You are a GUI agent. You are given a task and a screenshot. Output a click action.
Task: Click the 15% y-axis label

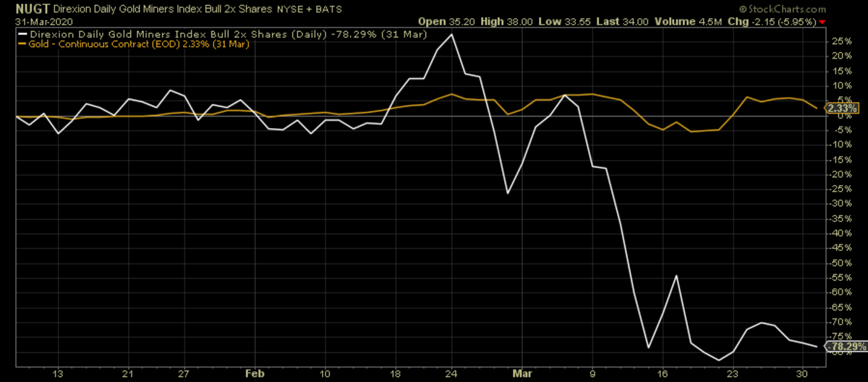841,71
